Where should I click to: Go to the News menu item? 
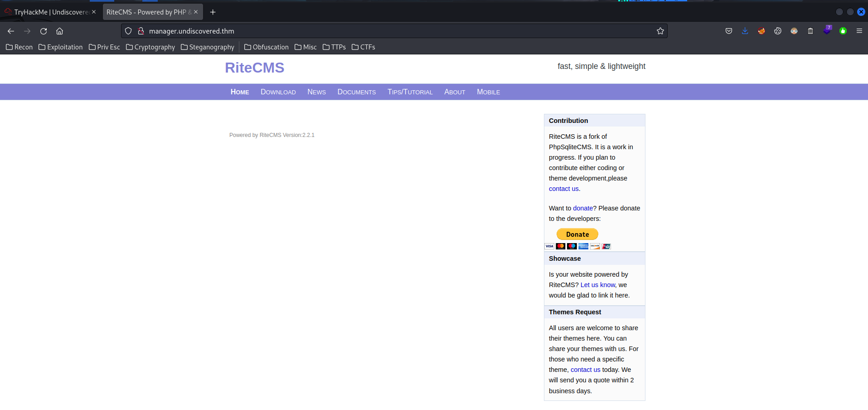pos(316,92)
